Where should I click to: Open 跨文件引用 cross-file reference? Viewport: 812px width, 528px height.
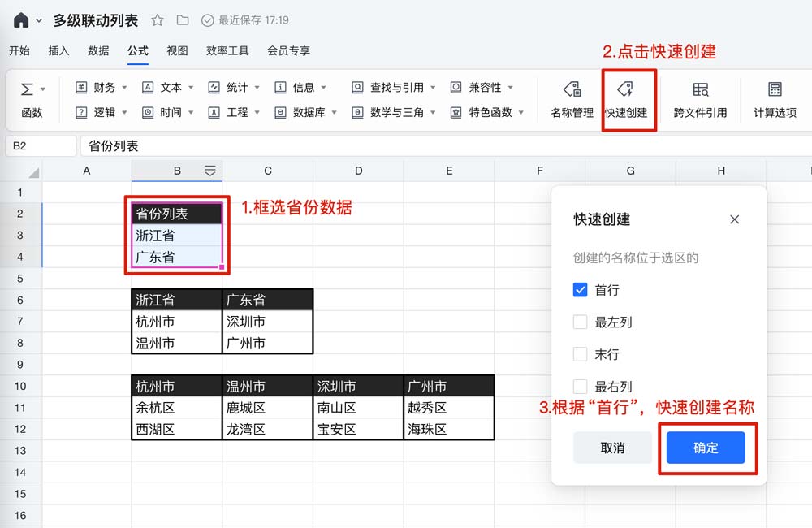[700, 99]
